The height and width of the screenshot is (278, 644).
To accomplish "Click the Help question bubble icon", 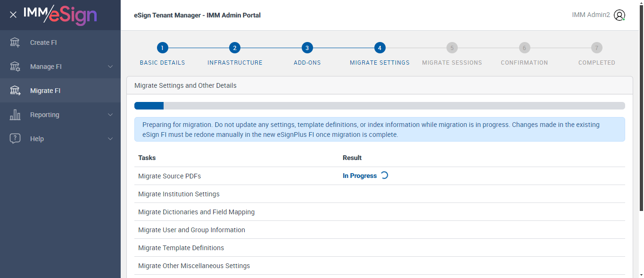I will point(15,139).
